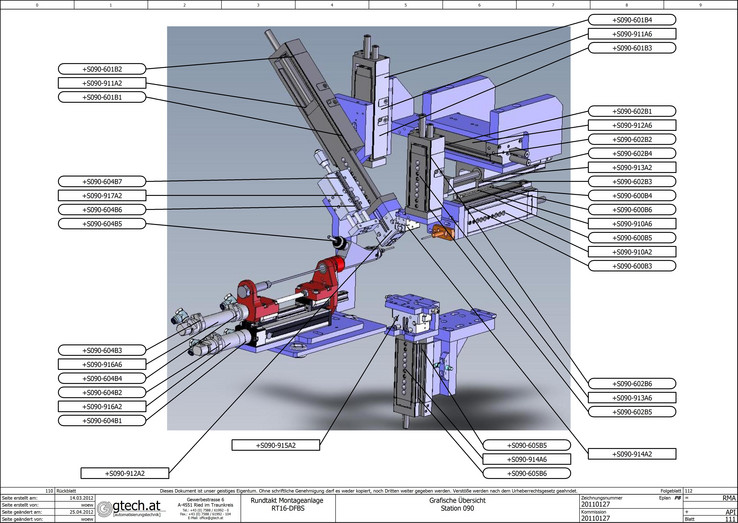Click the +S090-602B1 label
The image size is (738, 523).
[632, 111]
